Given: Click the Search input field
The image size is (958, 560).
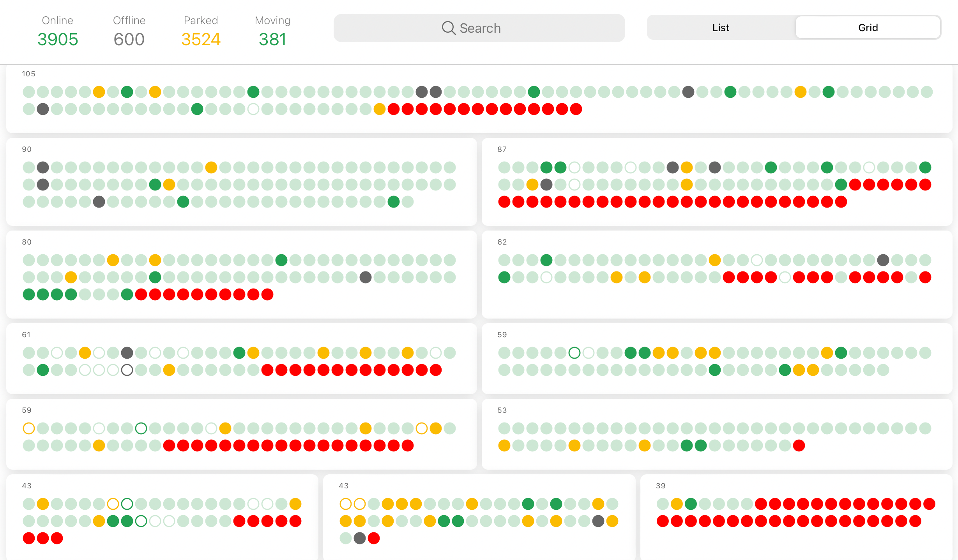Looking at the screenshot, I should click(x=479, y=28).
